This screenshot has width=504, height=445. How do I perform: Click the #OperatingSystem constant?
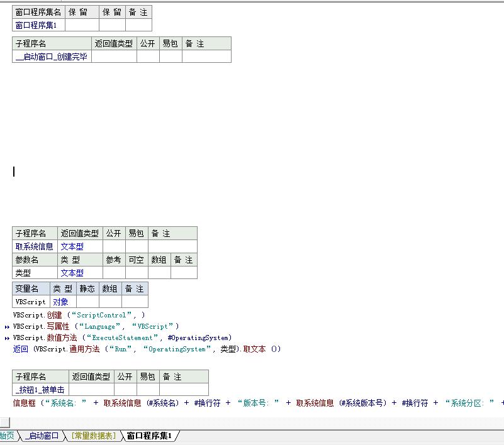point(198,338)
